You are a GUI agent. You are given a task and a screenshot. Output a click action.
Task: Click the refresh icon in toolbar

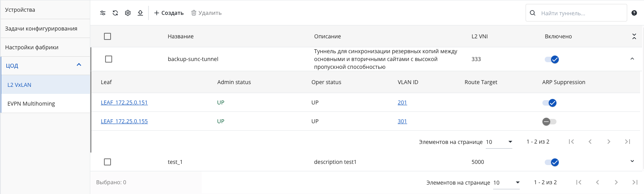(115, 13)
